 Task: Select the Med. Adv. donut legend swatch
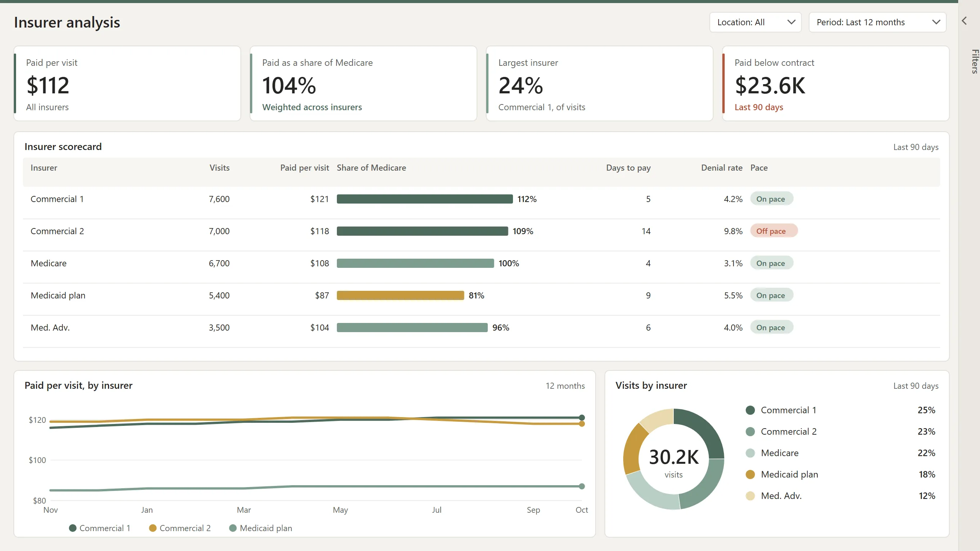click(x=750, y=496)
